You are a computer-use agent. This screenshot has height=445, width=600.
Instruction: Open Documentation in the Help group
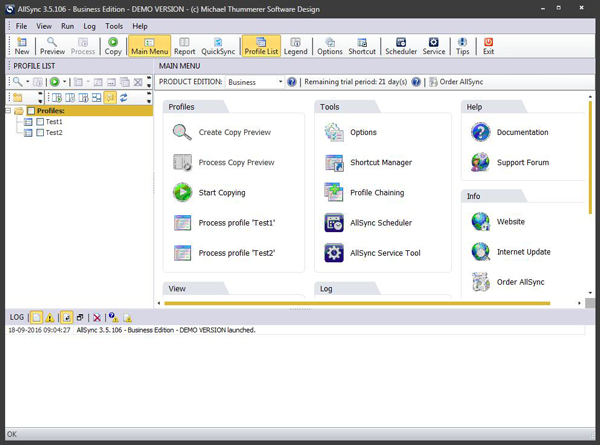(x=510, y=132)
